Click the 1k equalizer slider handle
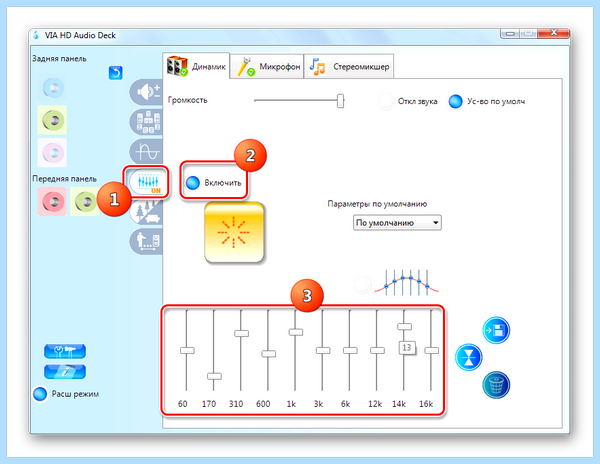The image size is (600, 464). (x=296, y=332)
